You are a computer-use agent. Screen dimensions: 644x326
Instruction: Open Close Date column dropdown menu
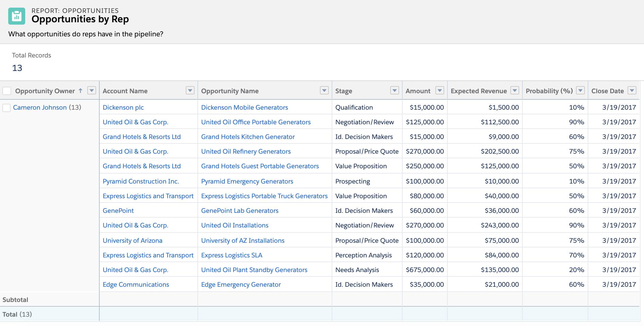632,91
